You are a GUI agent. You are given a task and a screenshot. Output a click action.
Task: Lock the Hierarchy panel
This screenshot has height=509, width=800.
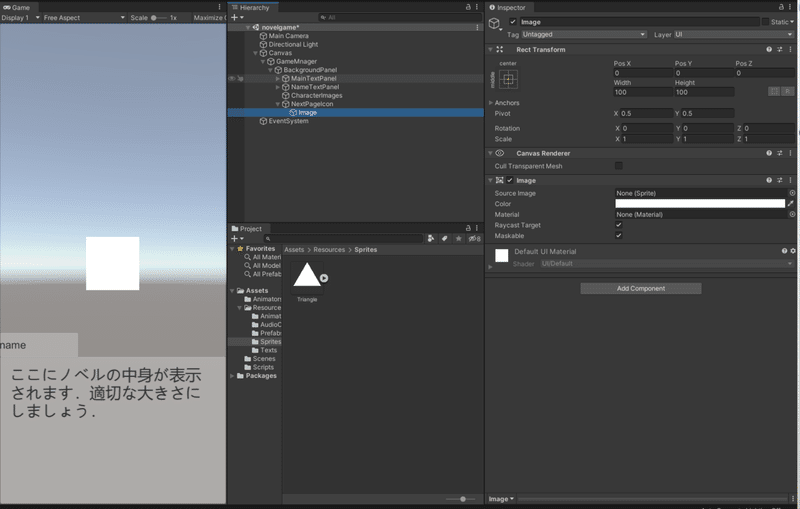(x=468, y=7)
